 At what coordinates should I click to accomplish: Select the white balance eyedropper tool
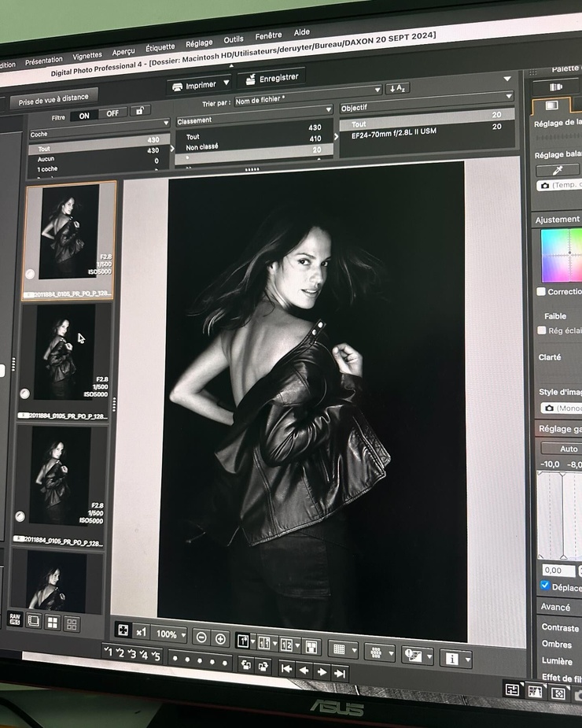pos(558,169)
